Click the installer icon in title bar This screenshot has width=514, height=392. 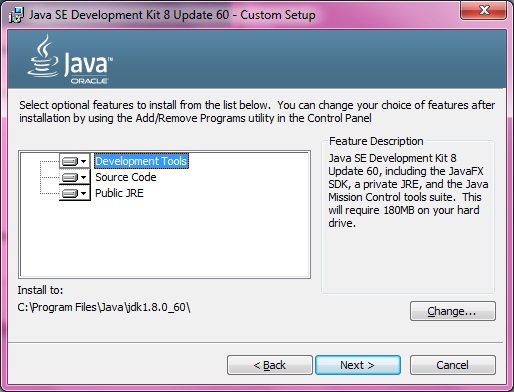click(x=16, y=15)
